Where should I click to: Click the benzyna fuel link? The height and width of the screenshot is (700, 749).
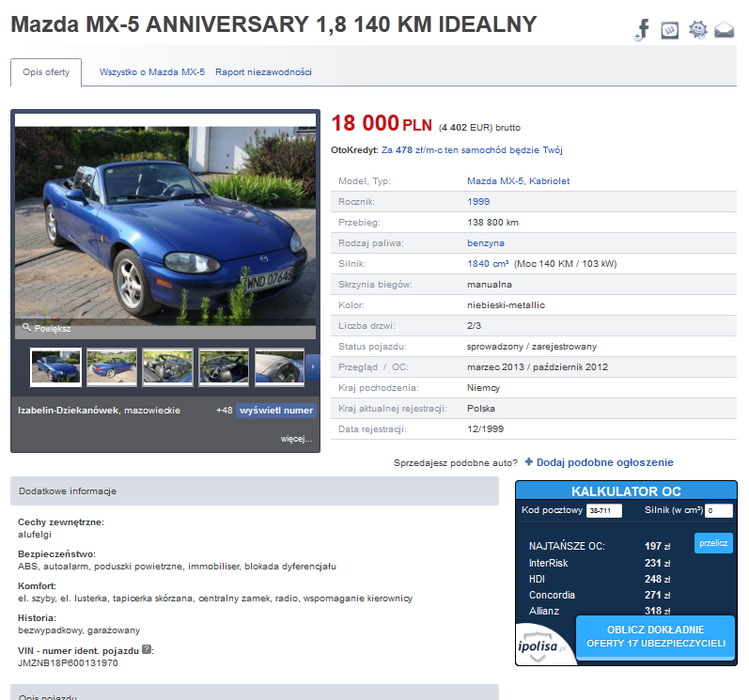tap(485, 243)
